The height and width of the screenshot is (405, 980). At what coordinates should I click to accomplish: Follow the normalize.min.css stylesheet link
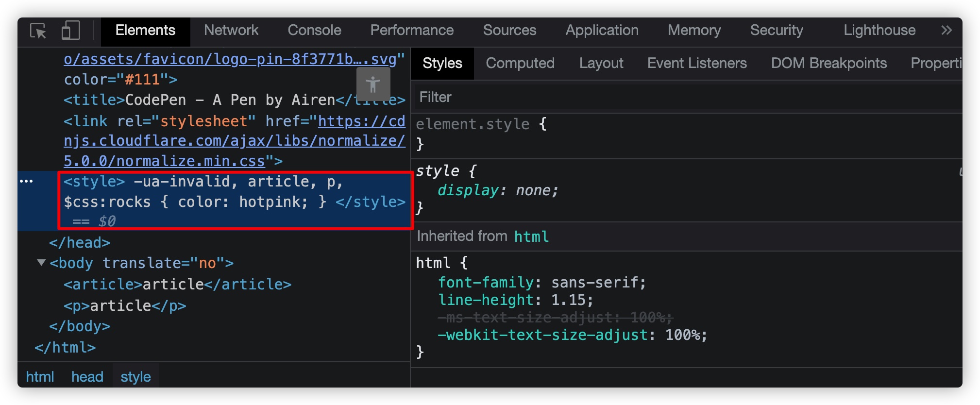point(235,141)
